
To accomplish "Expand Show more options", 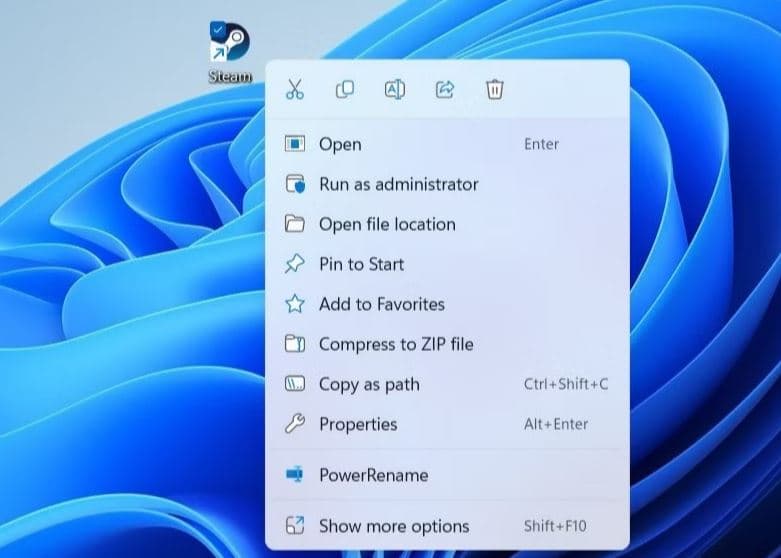I will click(447, 526).
